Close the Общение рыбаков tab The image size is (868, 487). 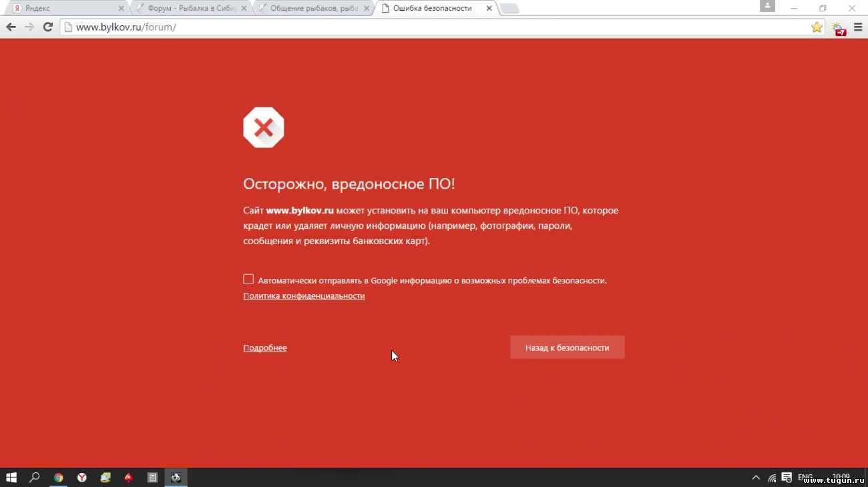[367, 9]
